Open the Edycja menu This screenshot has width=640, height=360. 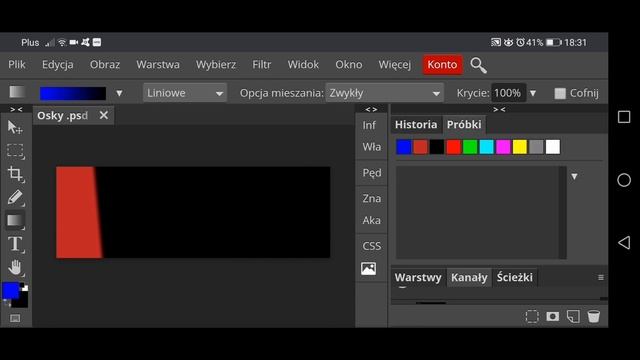click(x=58, y=64)
